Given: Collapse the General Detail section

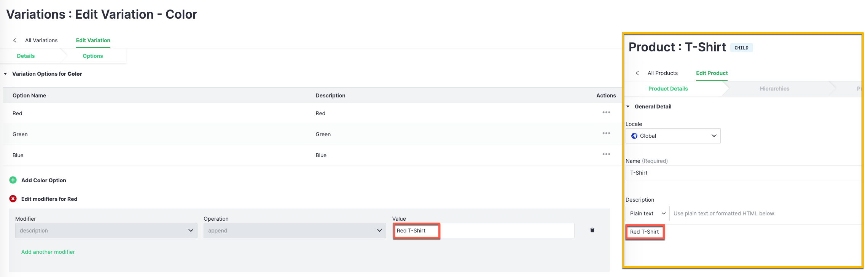Looking at the screenshot, I should (x=628, y=107).
